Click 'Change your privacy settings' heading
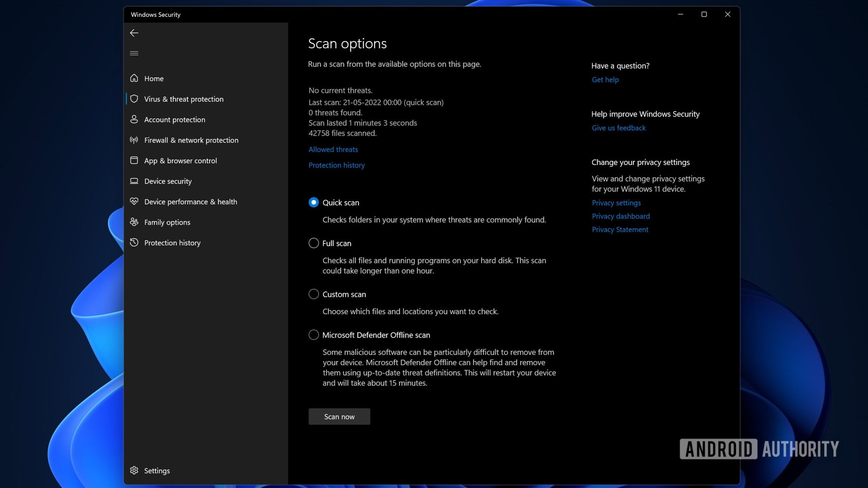This screenshot has width=868, height=488. coord(641,163)
